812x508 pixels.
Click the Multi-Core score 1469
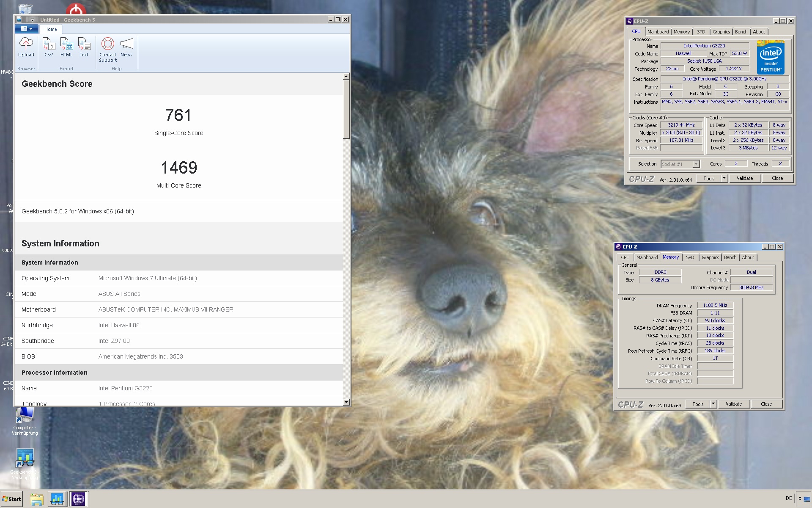(178, 168)
